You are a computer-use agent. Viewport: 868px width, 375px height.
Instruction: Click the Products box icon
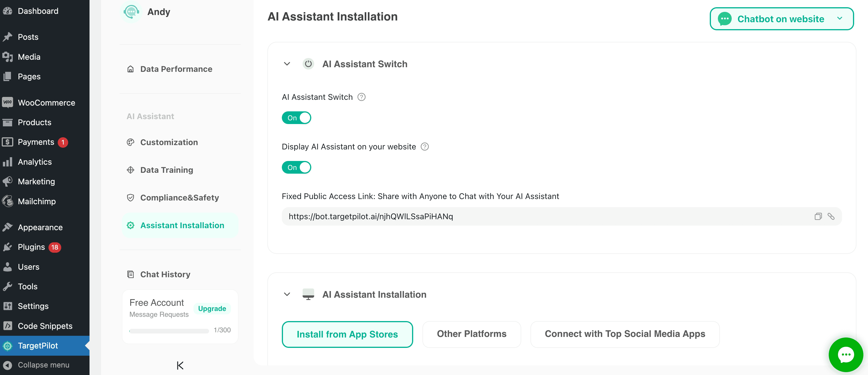click(8, 122)
